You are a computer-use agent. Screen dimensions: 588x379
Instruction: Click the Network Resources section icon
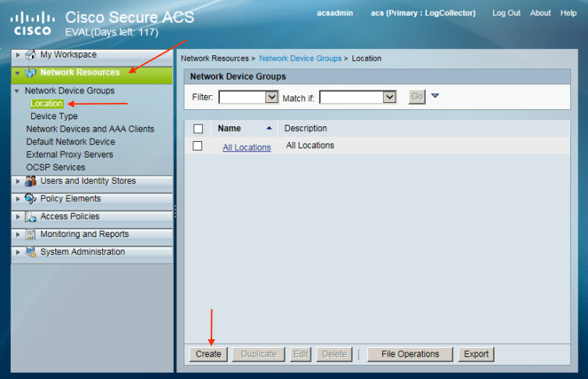(x=31, y=73)
